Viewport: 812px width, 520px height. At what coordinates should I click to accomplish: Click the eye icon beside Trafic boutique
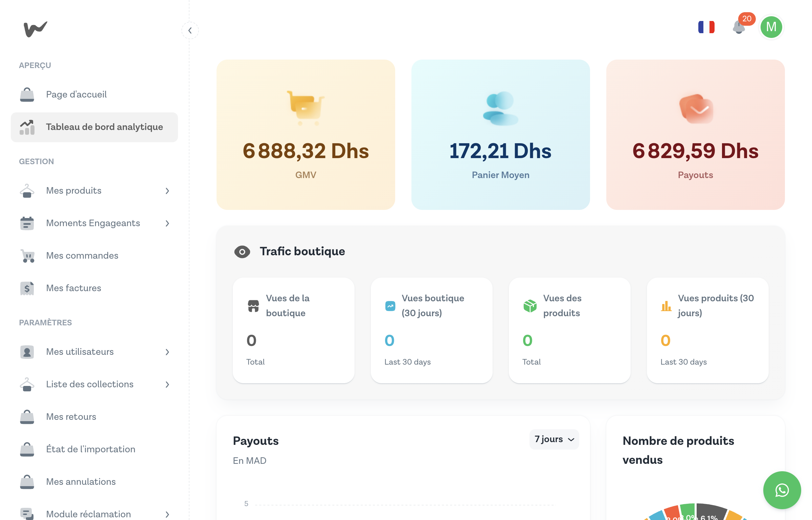pyautogui.click(x=242, y=252)
